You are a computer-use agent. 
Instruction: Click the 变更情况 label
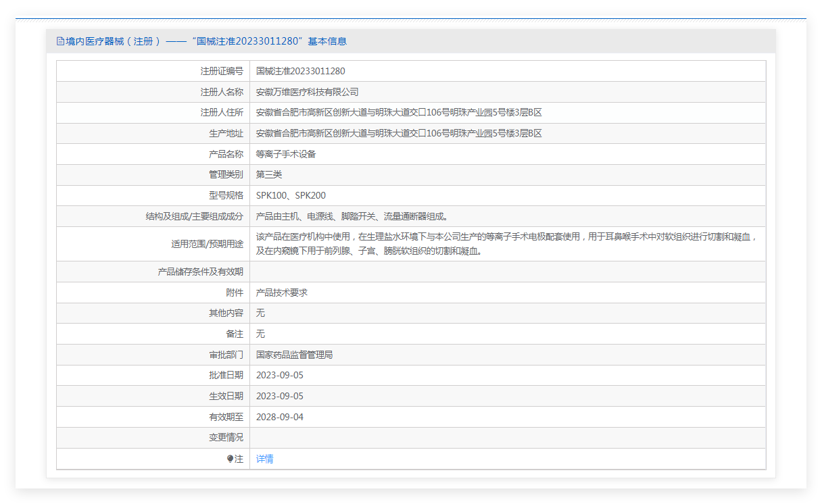(226, 437)
